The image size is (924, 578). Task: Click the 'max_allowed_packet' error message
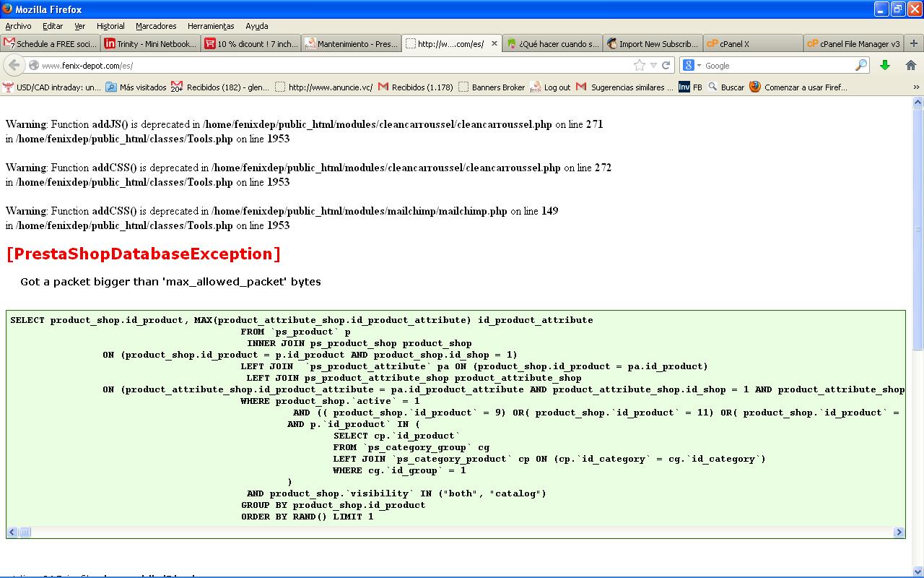pos(170,282)
